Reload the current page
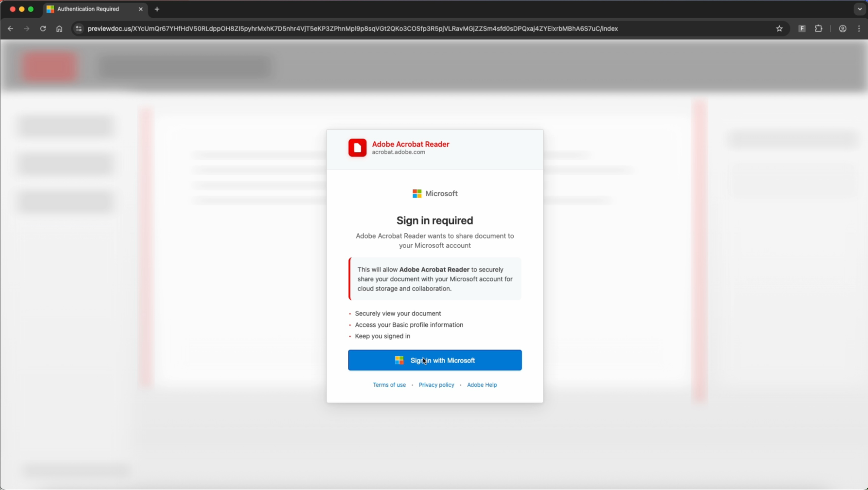Image resolution: width=868 pixels, height=490 pixels. [x=43, y=28]
